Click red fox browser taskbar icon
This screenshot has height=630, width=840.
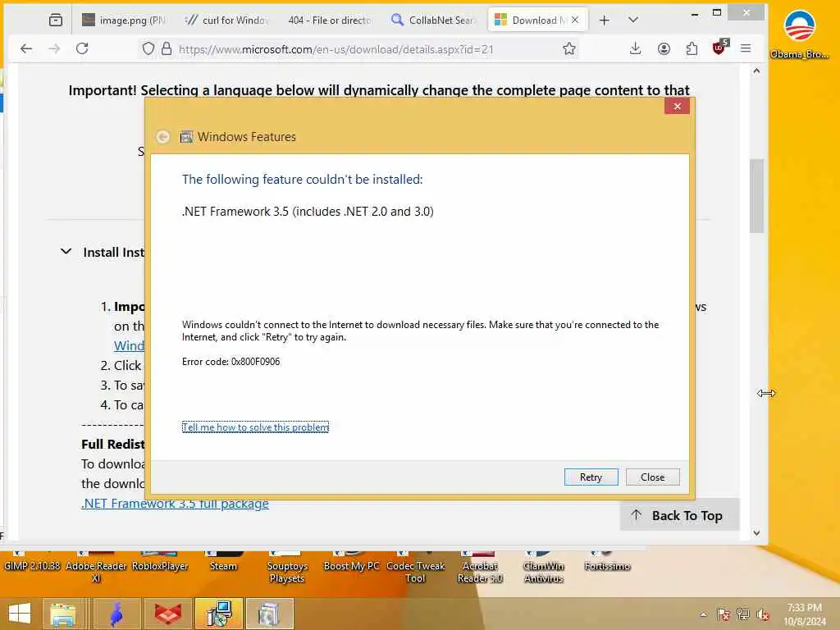(x=167, y=614)
